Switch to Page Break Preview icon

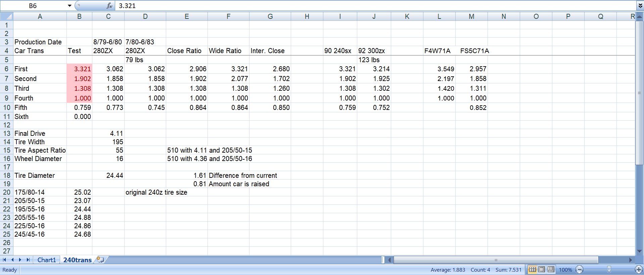point(551,270)
